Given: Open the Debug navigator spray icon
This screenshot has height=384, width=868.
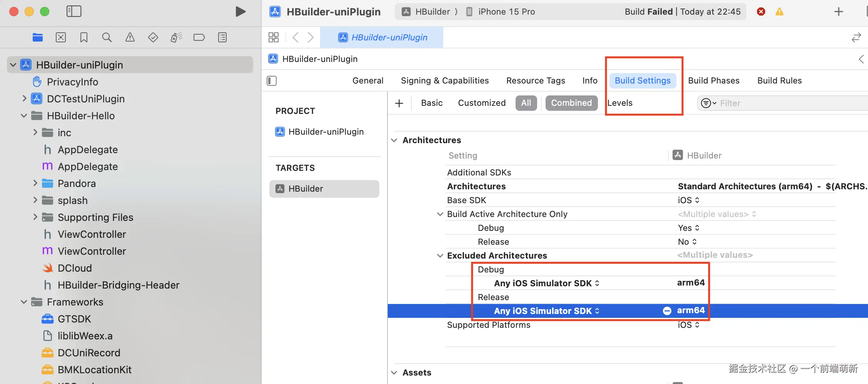Looking at the screenshot, I should point(176,37).
